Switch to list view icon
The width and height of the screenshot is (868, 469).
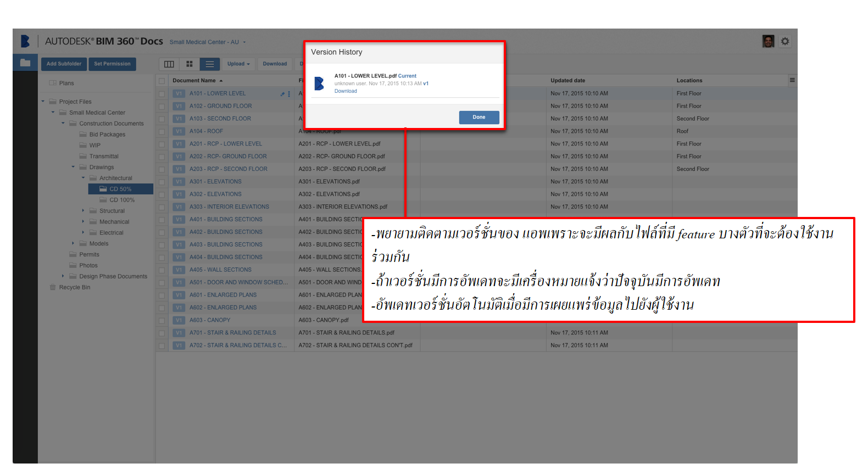(x=210, y=64)
